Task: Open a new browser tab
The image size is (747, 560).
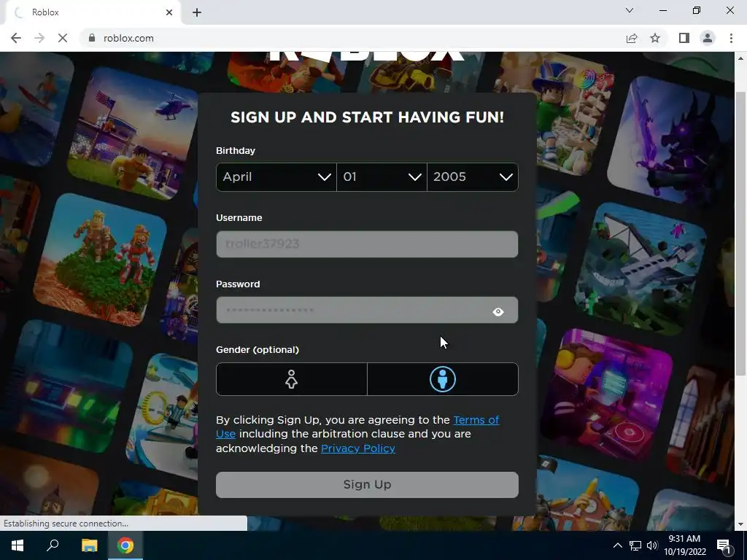Action: [x=197, y=12]
